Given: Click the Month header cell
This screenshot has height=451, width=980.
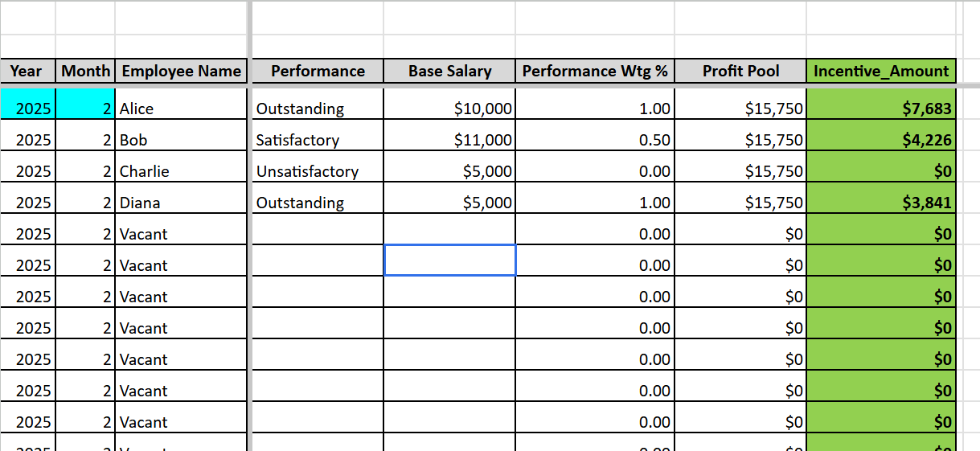Looking at the screenshot, I should (85, 71).
